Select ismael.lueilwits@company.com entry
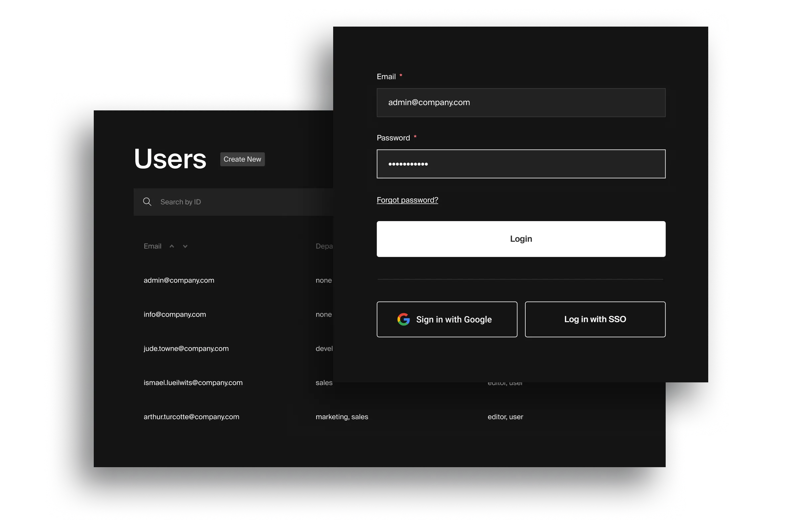Screen dimensions: 798x532 pyautogui.click(x=193, y=383)
